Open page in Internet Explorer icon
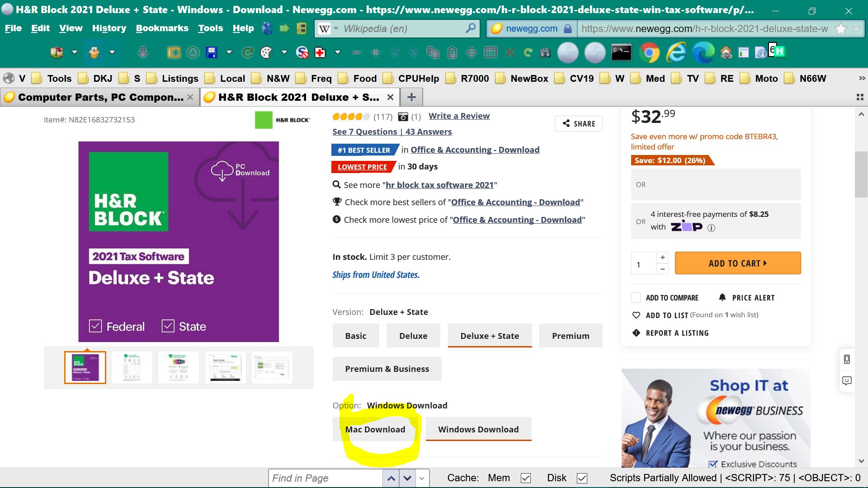The height and width of the screenshot is (488, 868). pos(676,53)
